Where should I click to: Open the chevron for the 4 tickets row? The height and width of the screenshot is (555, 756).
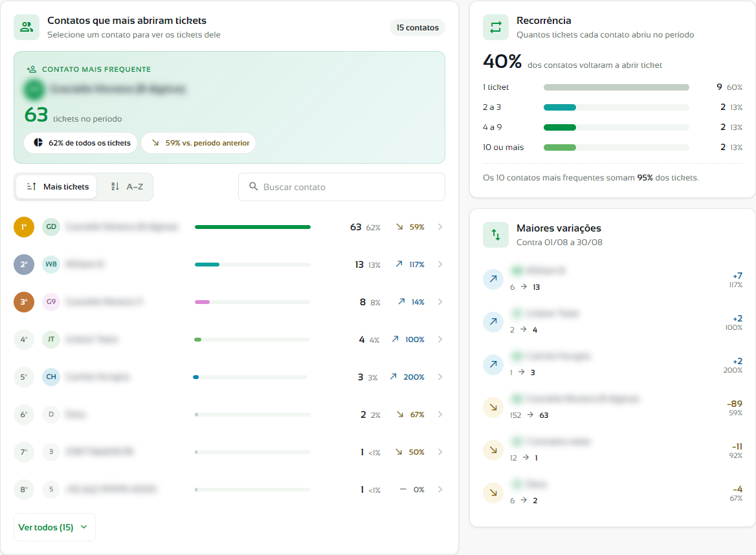coord(440,340)
